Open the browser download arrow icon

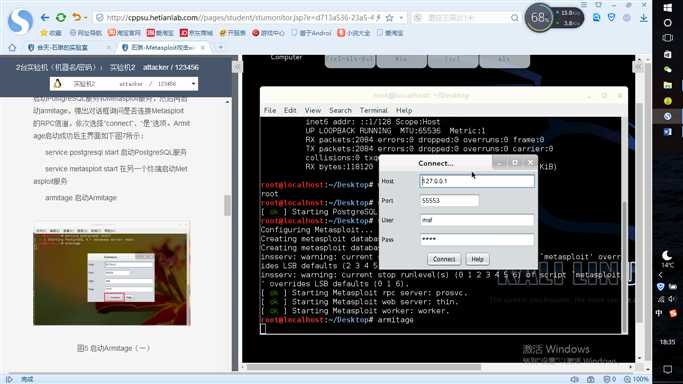click(x=644, y=17)
